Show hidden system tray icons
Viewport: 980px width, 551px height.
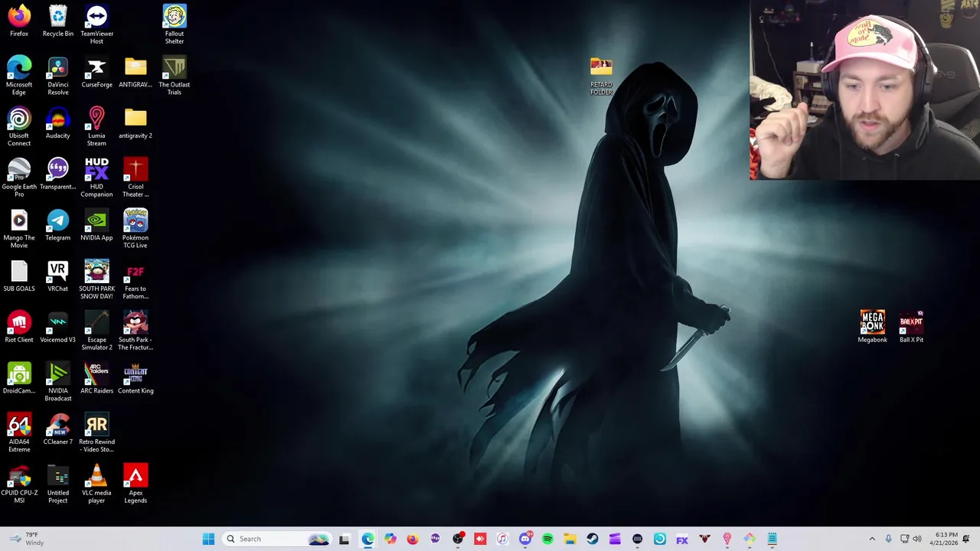click(x=871, y=539)
